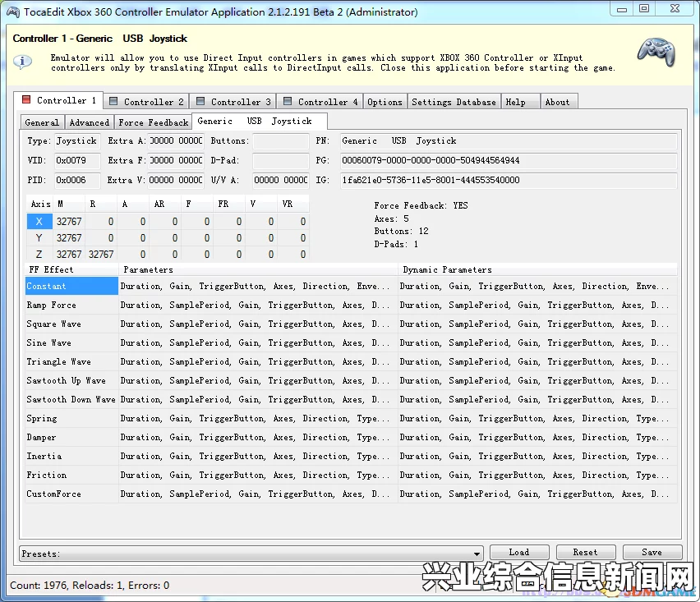Click the empty D-Pad field
Screen dimensions: 700x602
tap(281, 161)
